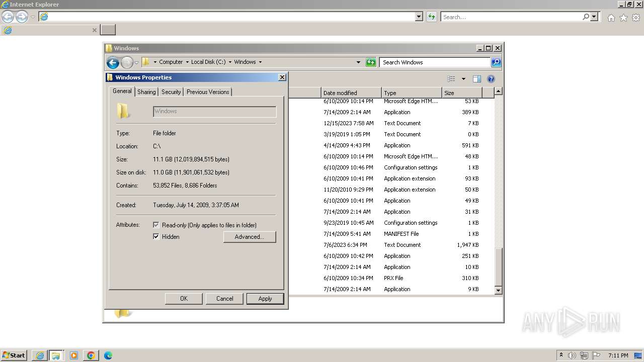Launch Windows Media Player from taskbar
The height and width of the screenshot is (362, 644).
point(74,355)
